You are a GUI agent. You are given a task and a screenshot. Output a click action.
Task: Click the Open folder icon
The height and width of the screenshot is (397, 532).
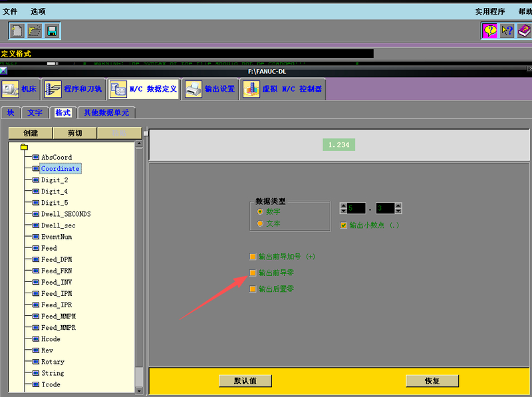(35, 31)
